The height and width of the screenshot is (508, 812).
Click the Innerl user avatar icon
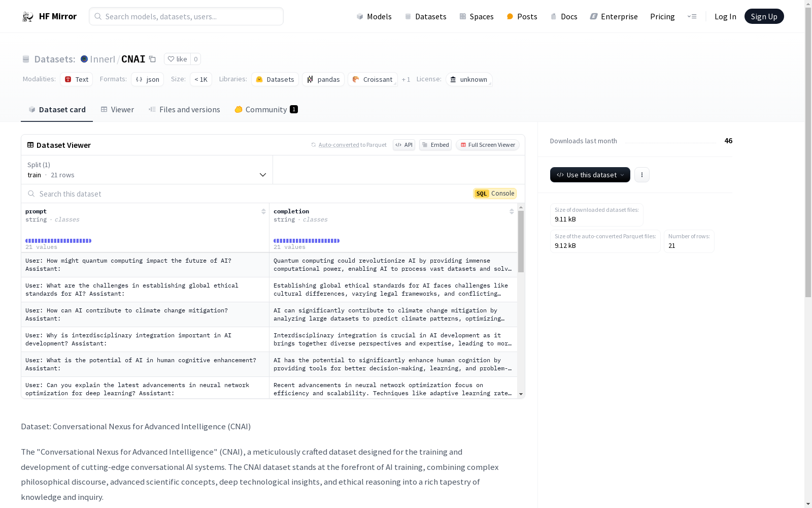[x=84, y=59]
